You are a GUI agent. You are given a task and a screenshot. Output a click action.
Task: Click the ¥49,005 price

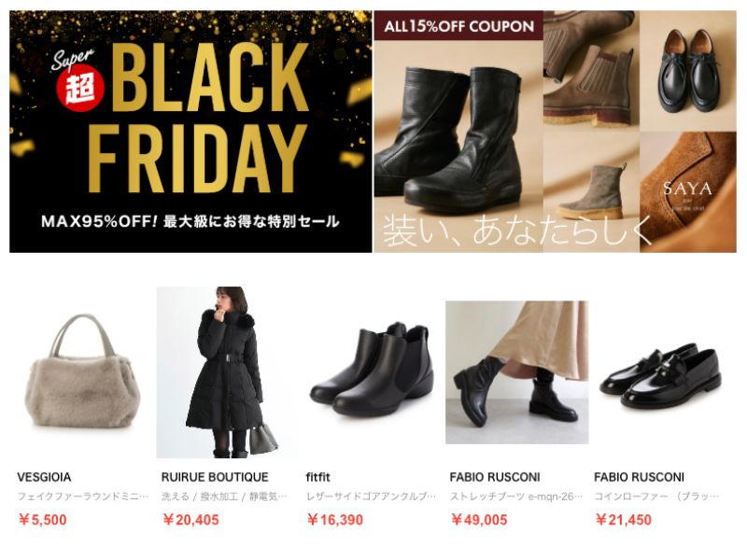[479, 520]
